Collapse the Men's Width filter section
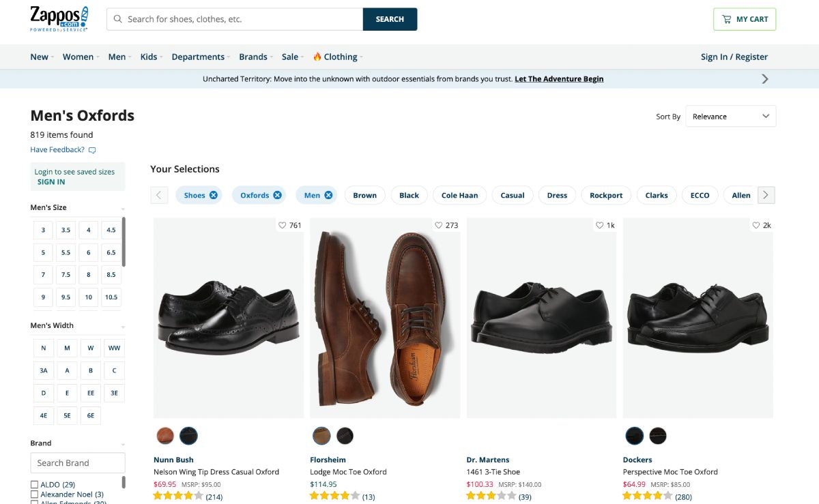This screenshot has height=504, width=819. click(x=123, y=327)
